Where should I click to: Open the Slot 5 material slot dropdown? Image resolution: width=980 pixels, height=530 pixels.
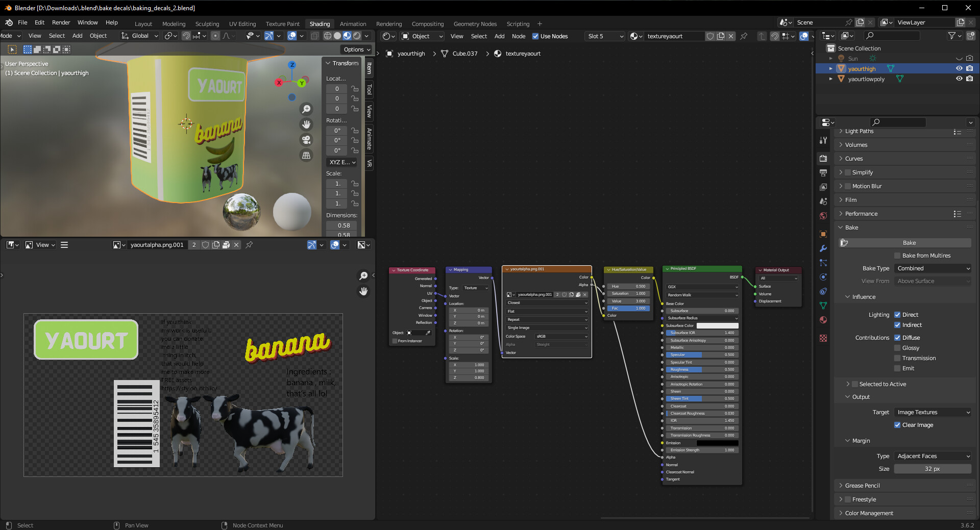point(605,36)
